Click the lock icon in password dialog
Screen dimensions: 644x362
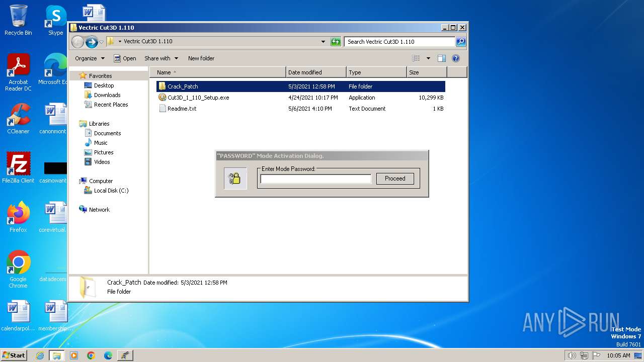(x=235, y=178)
